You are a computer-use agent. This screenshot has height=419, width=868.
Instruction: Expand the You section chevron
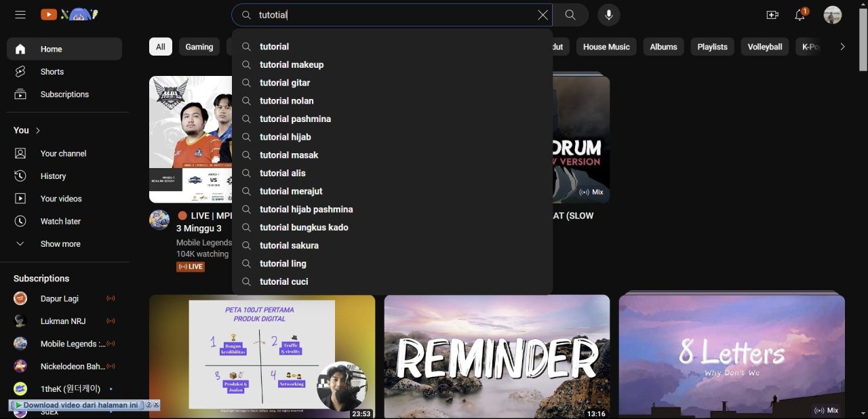pos(38,130)
